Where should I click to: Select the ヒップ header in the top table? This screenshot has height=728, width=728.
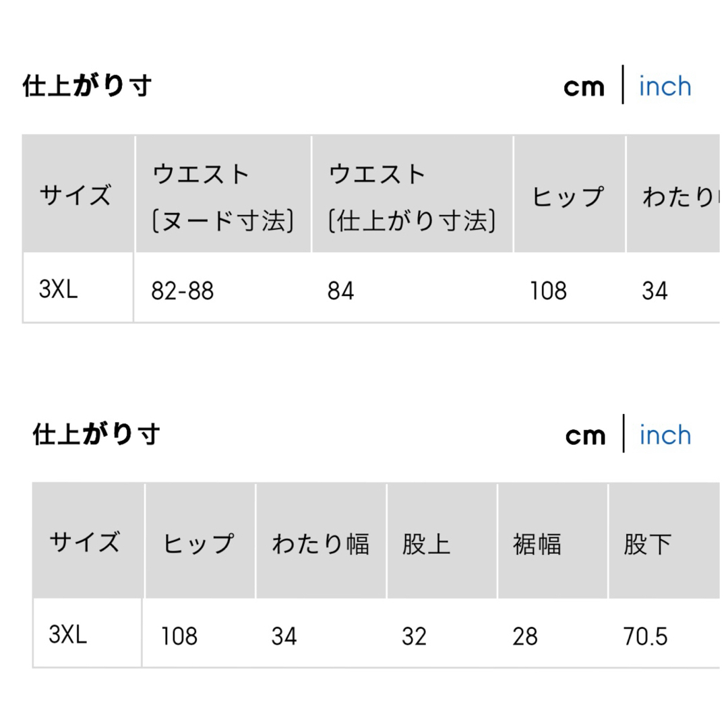(x=568, y=194)
